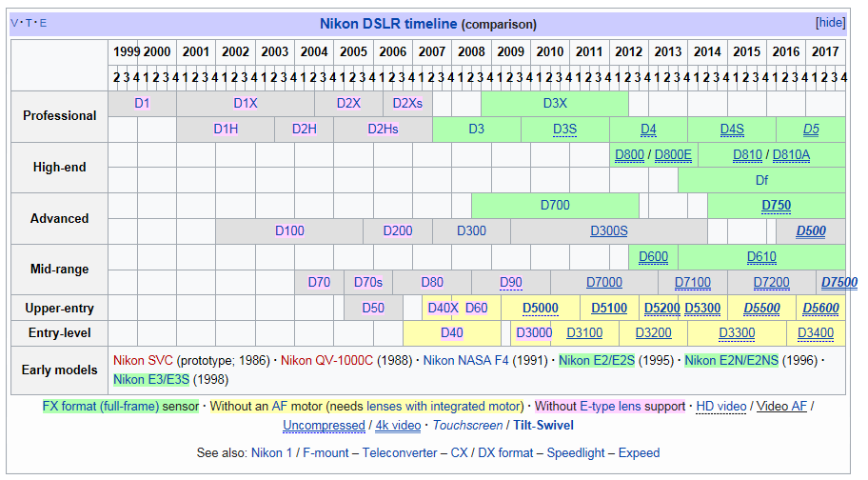Open the D600 camera link
Viewport: 868px width, 480px height.
653,257
